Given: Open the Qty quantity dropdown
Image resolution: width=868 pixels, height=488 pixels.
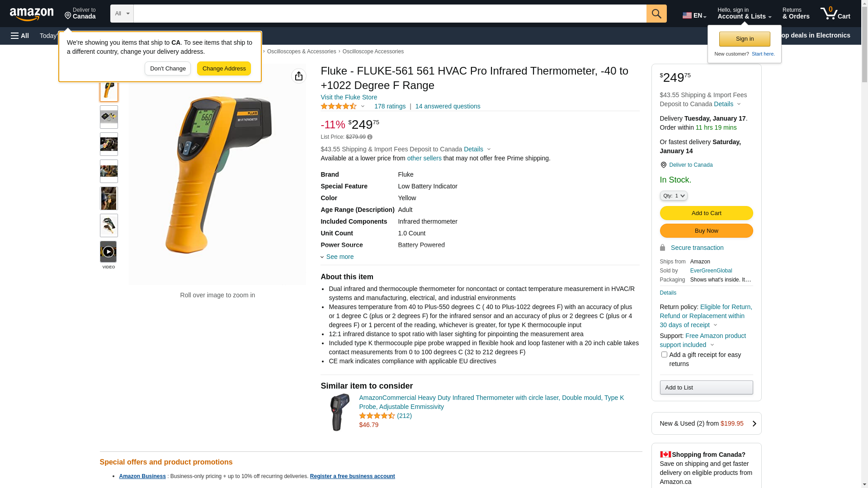Looking at the screenshot, I should click(x=674, y=196).
